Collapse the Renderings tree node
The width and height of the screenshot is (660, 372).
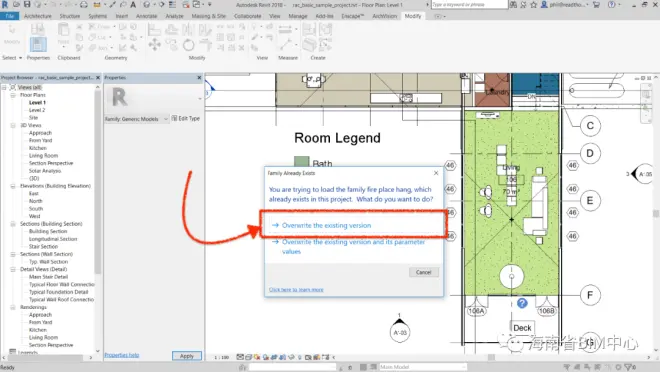13,307
